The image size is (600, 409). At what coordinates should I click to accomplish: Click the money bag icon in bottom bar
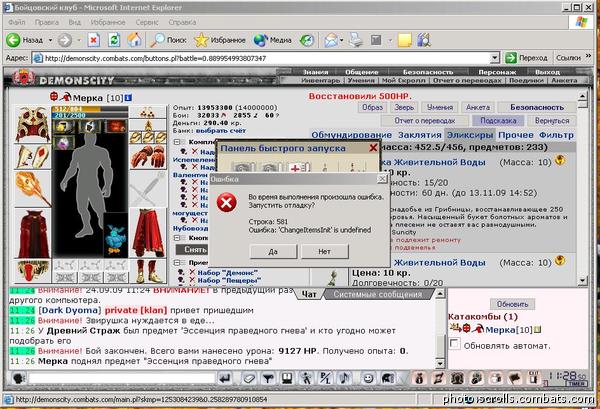pyautogui.click(x=419, y=378)
